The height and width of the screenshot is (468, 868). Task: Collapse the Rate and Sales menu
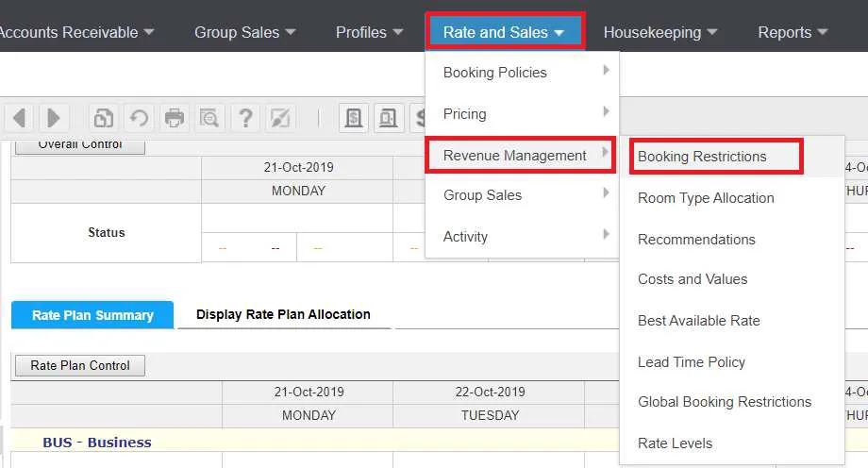(x=505, y=31)
